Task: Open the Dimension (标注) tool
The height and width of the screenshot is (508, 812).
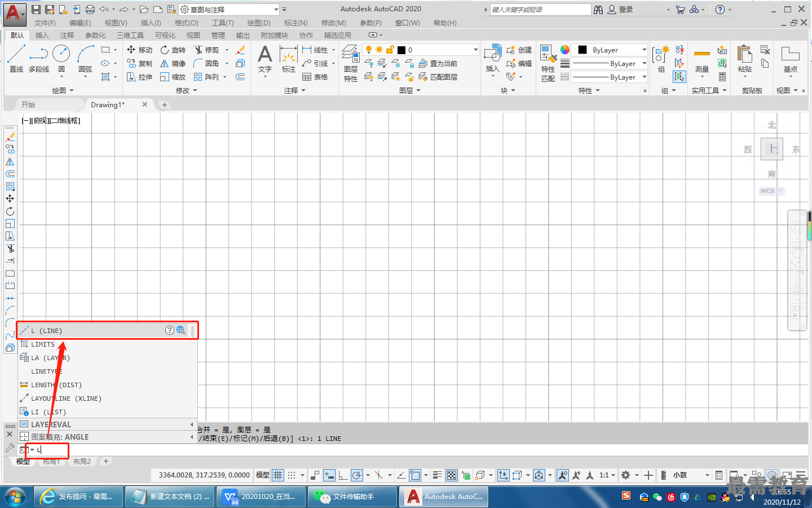Action: [289, 59]
